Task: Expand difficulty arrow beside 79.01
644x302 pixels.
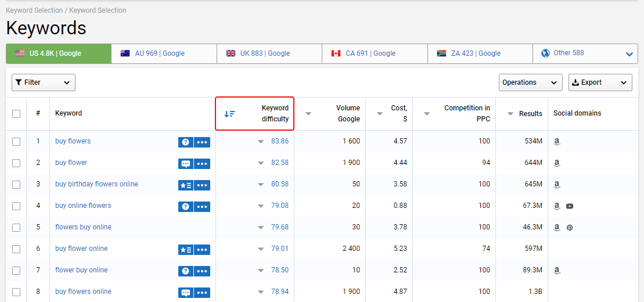Action: [260, 249]
